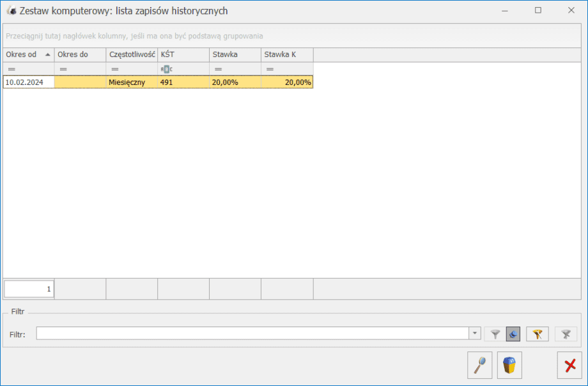Close the window with the red X button
Viewport: 588px width, 386px height.
point(569,365)
